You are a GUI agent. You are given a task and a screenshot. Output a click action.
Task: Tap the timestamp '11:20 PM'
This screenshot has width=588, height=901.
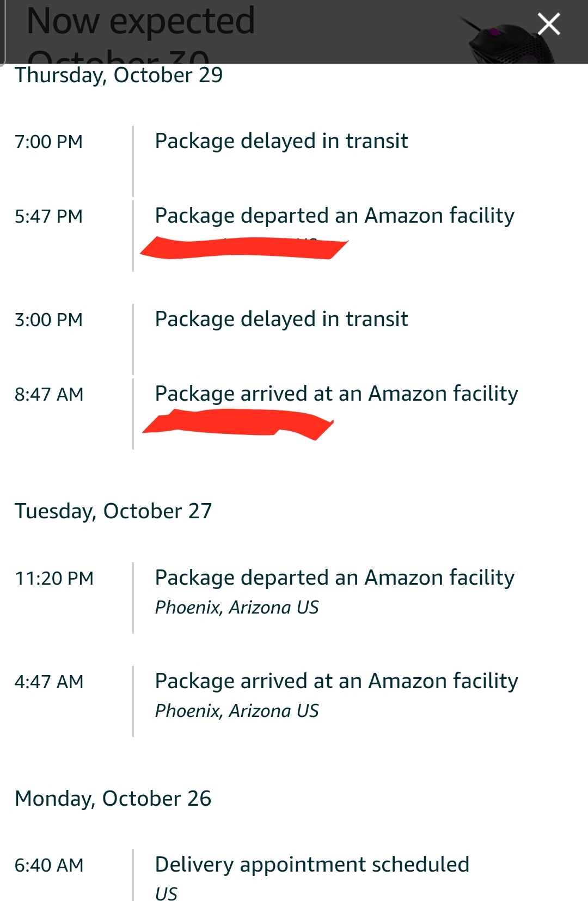point(54,576)
